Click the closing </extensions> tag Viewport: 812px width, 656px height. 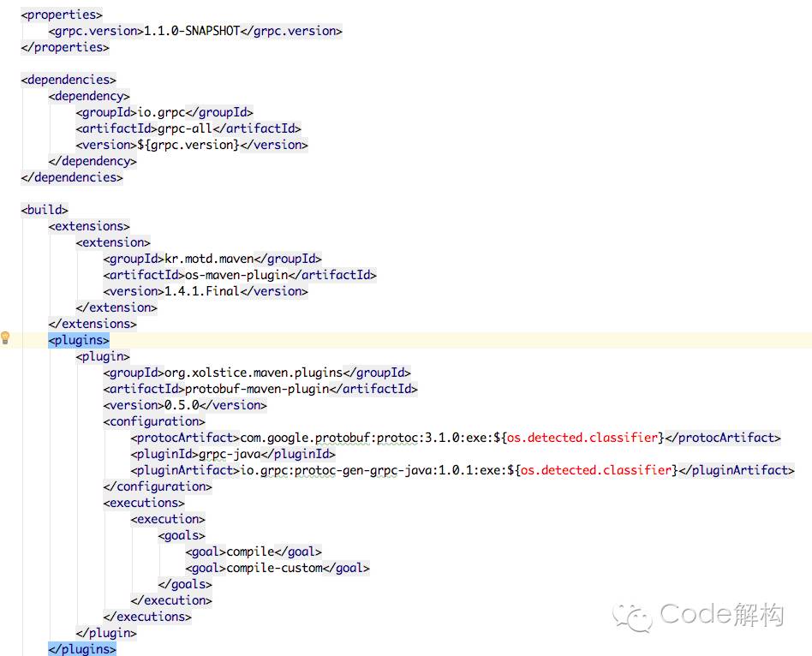[x=93, y=324]
